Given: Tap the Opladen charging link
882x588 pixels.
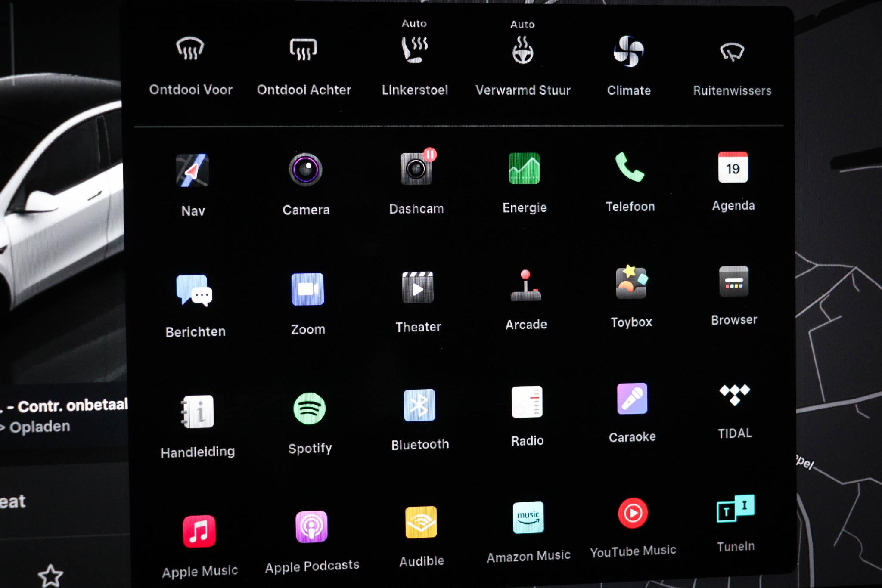Looking at the screenshot, I should pyautogui.click(x=39, y=427).
